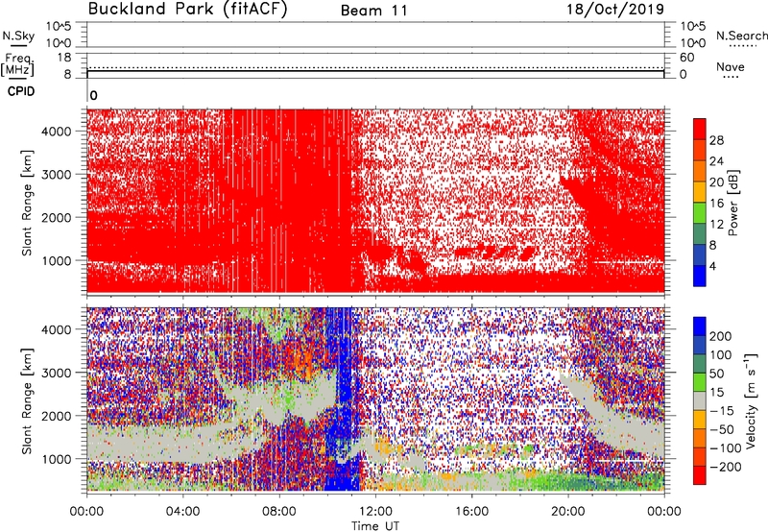
Task: Click the 60 tick right of the frequency panel
Action: point(686,58)
